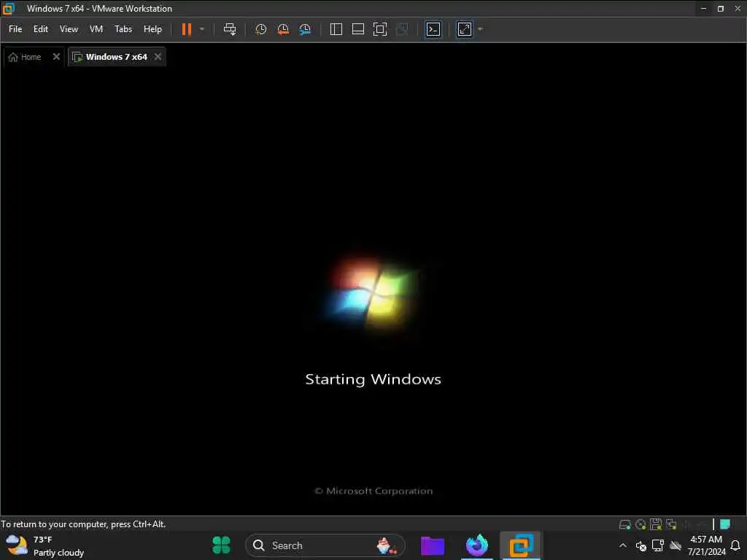
Task: Send Ctrl+Alt+Del to the virtual machine
Action: tap(230, 29)
